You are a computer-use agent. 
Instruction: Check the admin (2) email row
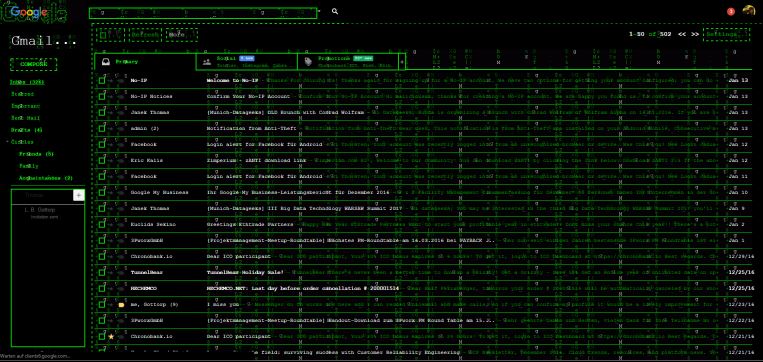[102, 128]
